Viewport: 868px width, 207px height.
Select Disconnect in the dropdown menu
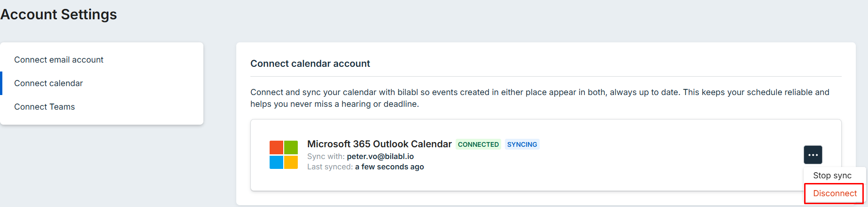tap(835, 193)
